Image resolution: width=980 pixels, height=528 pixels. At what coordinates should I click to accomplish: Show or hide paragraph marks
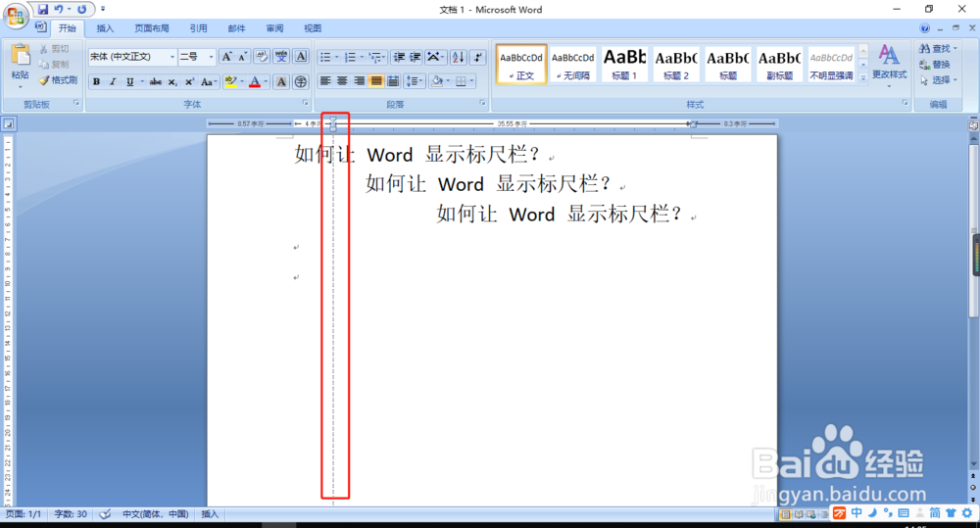click(x=478, y=57)
